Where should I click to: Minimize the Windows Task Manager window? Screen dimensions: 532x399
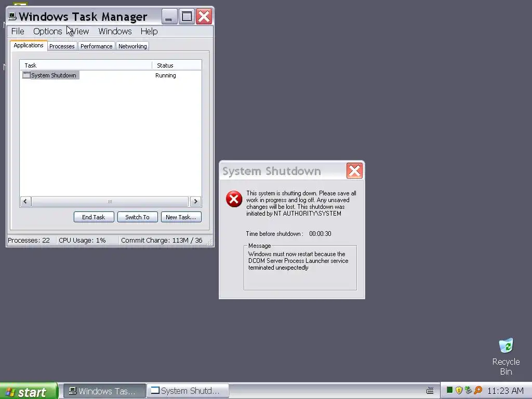tap(169, 16)
